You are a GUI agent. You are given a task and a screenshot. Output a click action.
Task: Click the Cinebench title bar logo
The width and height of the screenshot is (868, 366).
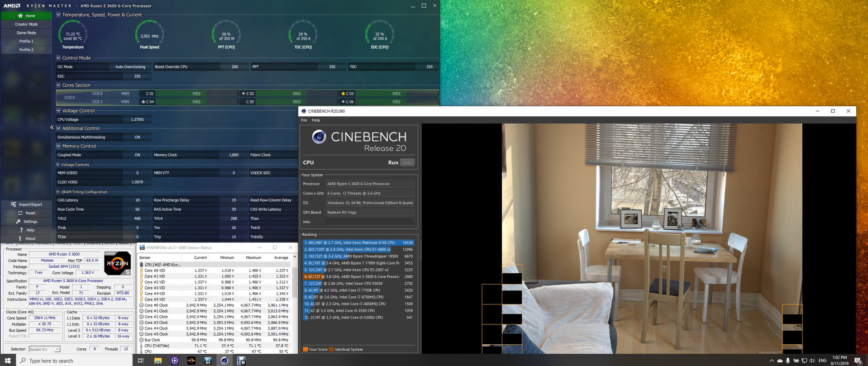pos(304,111)
